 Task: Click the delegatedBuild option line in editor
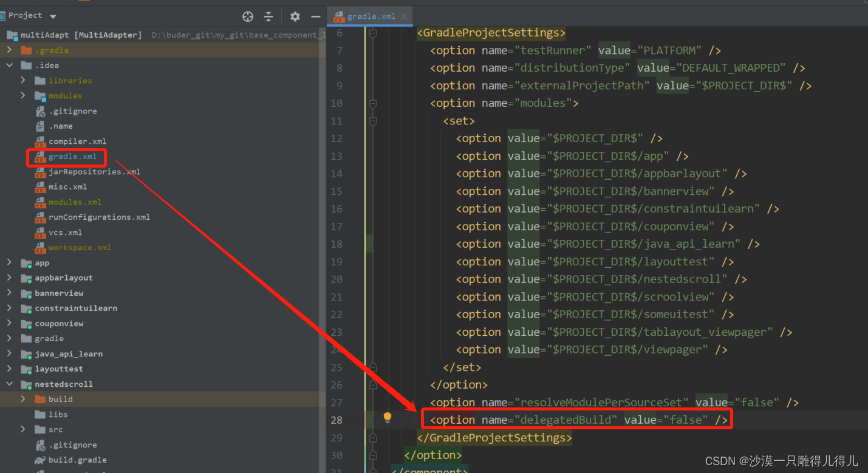click(579, 420)
